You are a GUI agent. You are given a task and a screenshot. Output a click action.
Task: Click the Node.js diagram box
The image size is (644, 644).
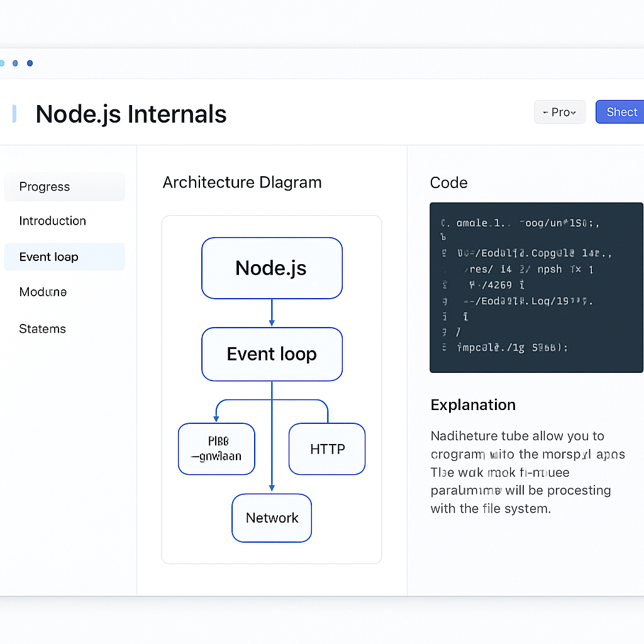click(272, 268)
